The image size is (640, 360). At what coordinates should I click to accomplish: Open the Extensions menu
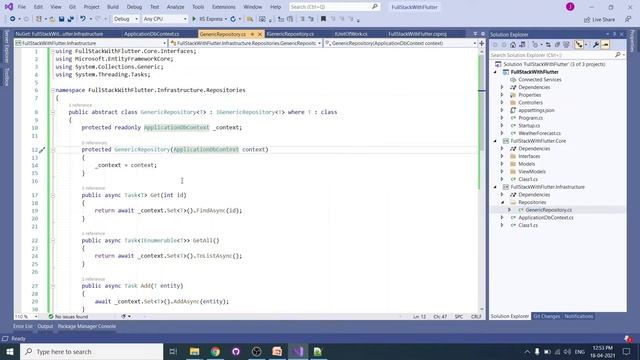click(224, 7)
